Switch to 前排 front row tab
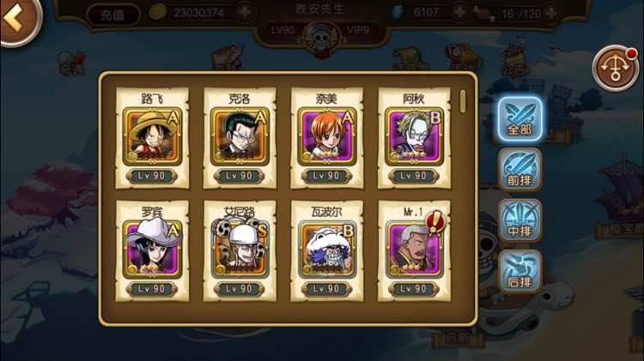 pyautogui.click(x=520, y=171)
